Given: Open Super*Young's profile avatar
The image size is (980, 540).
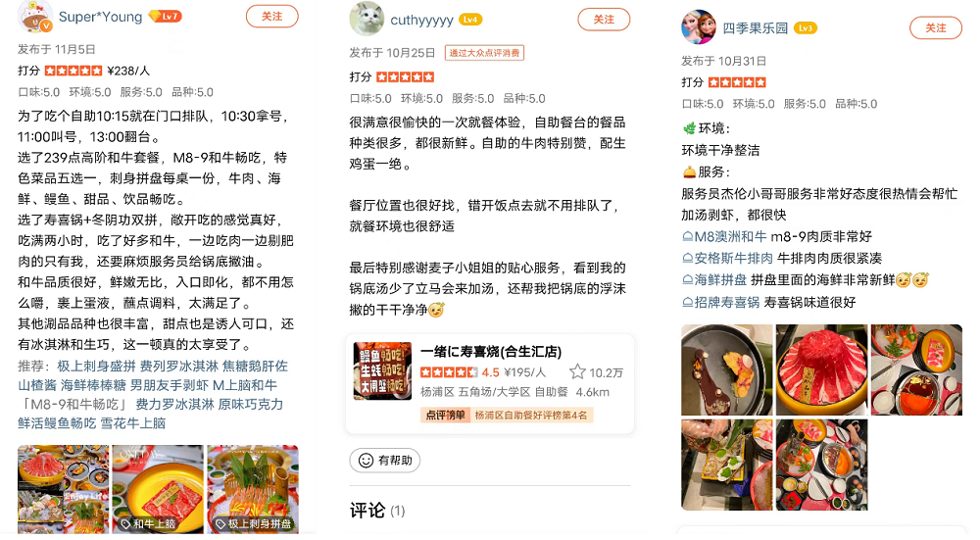Looking at the screenshot, I should (35, 17).
